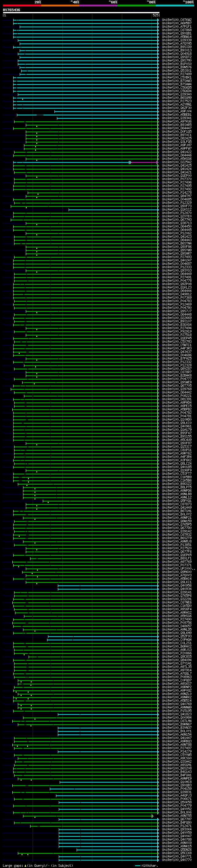
Task: Click label UniRef100_A5BEB1
Action: tap(177, 115)
